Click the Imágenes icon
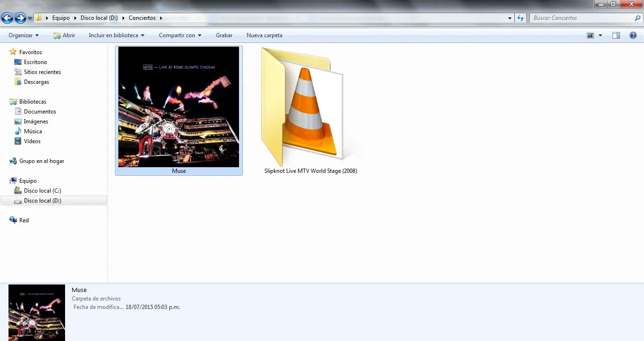The image size is (644, 341). [18, 121]
